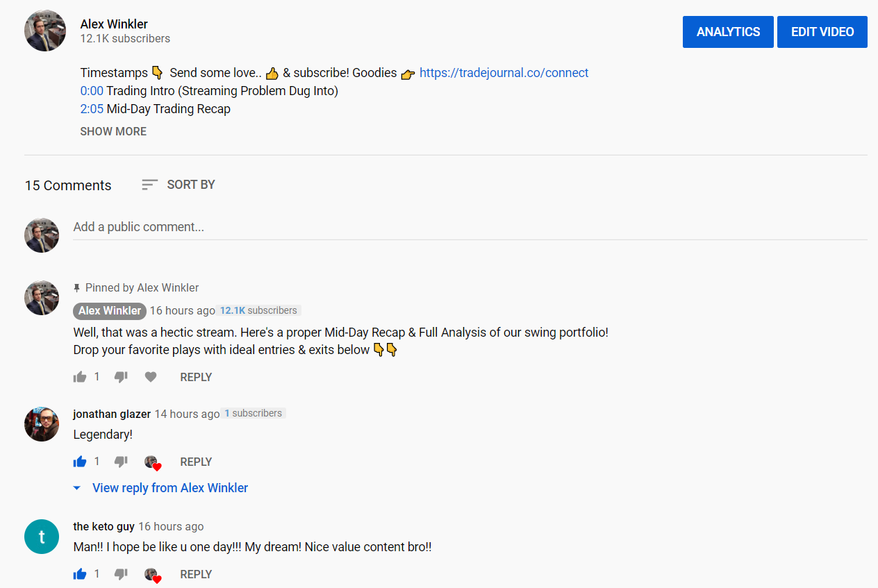
Task: Click the sort icon next to SORT BY
Action: pos(149,185)
